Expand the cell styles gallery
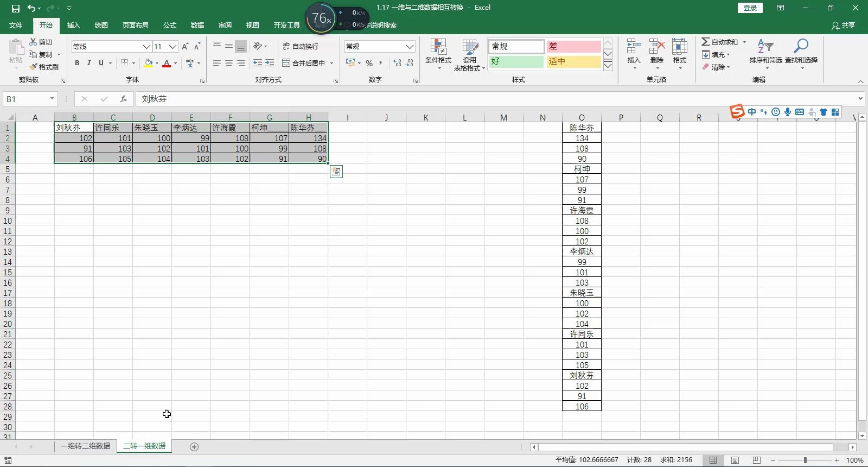This screenshot has width=868, height=467. click(x=608, y=66)
